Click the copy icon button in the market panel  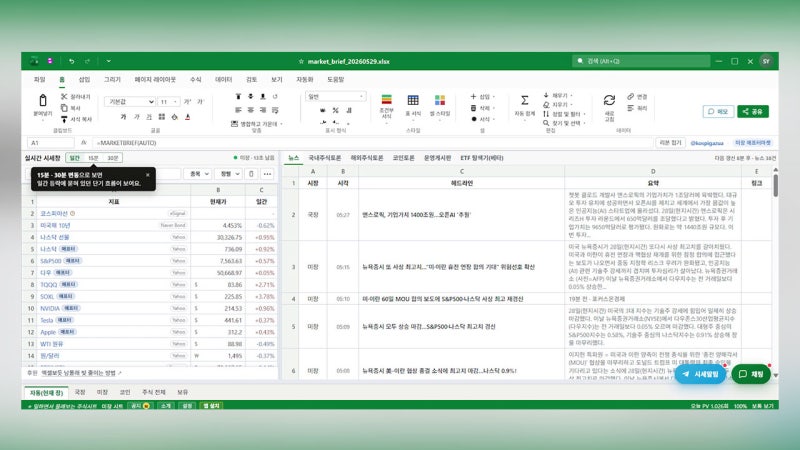point(251,174)
